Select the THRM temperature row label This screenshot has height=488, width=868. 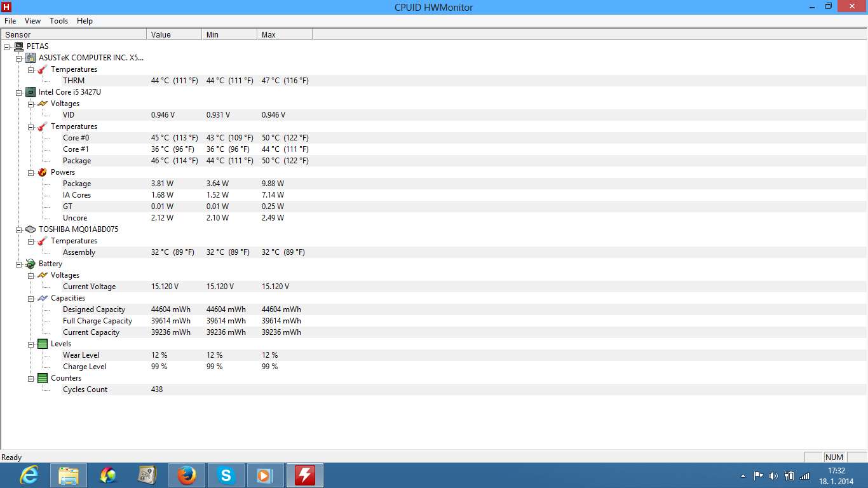(74, 81)
